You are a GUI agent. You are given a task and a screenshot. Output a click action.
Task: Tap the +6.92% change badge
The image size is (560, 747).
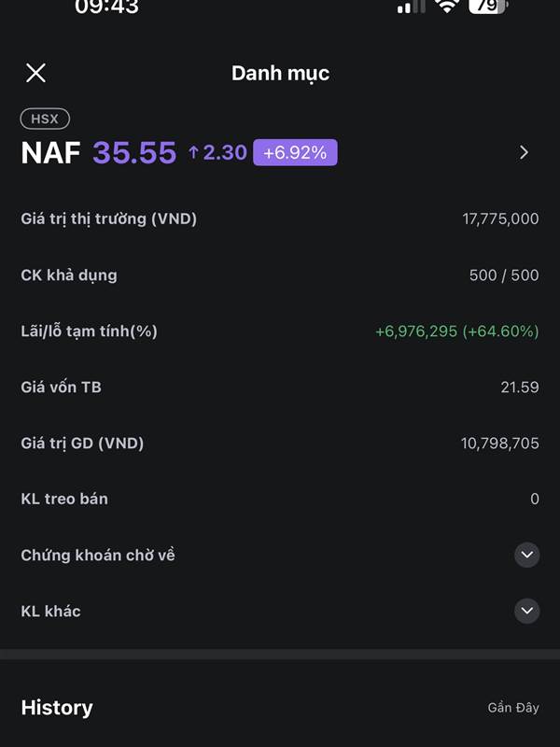(x=295, y=152)
